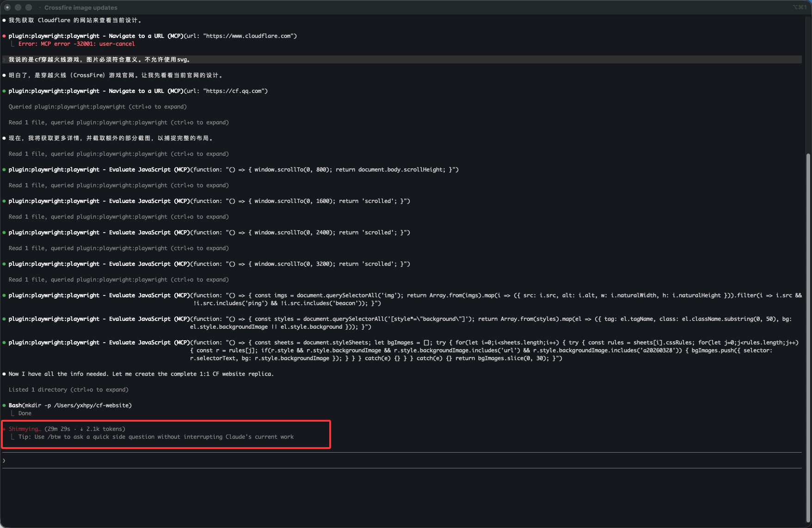
Task: Click the 'Crossfire image updates' window title
Action: 81,7
